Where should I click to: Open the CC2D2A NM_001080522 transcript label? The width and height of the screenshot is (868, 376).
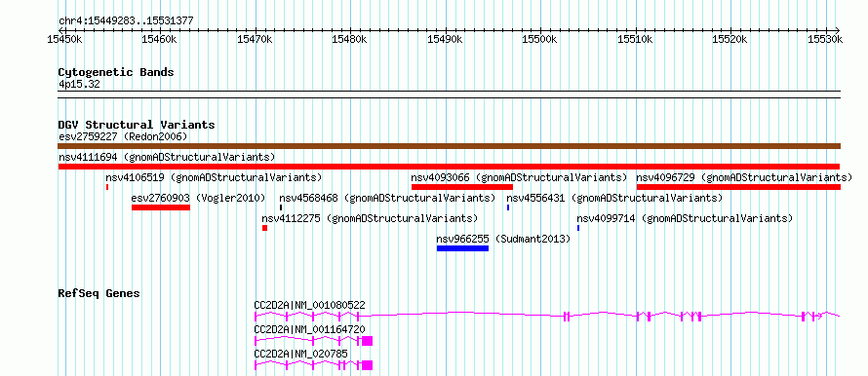click(x=309, y=305)
